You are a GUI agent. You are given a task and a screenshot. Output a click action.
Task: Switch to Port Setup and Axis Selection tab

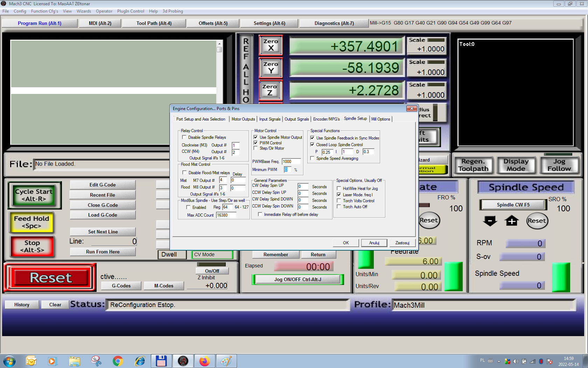(201, 119)
